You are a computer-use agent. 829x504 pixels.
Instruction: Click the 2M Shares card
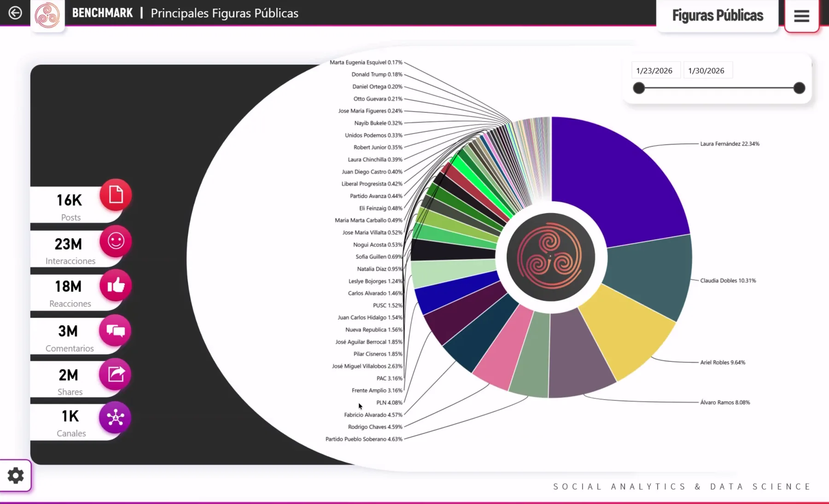coord(69,380)
